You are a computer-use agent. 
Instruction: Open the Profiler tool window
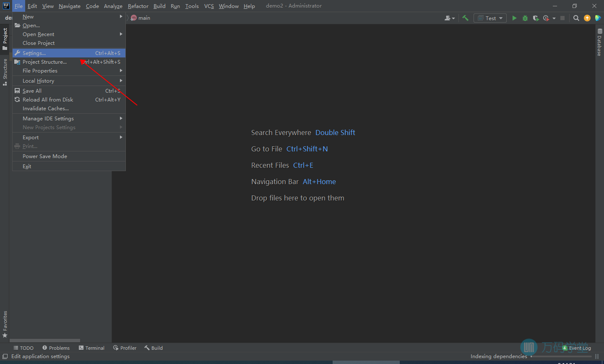pyautogui.click(x=125, y=348)
